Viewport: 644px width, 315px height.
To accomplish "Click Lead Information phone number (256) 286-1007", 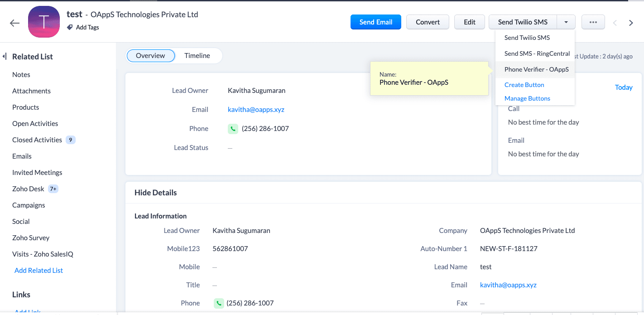I will (250, 303).
